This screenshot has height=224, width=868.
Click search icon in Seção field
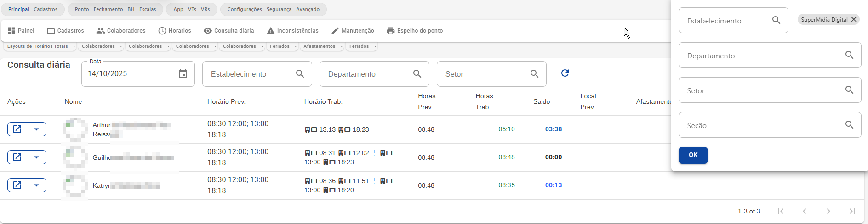point(850,125)
